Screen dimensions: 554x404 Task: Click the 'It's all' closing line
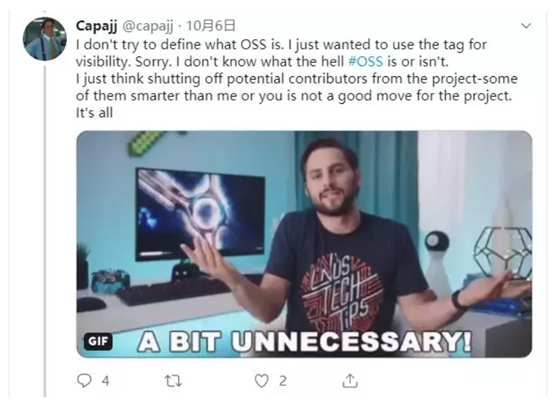coord(94,113)
